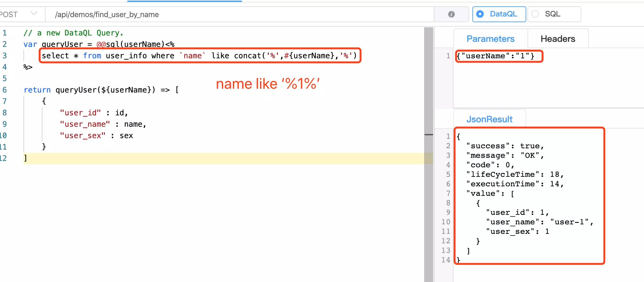Click the 'return queryUser' line
Screen dimensions: 644x282
click(x=101, y=90)
